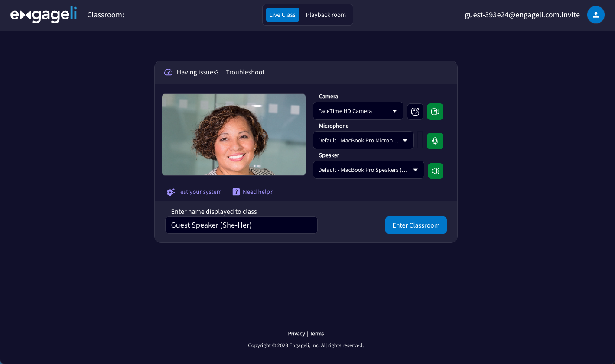This screenshot has width=615, height=364.
Task: Click the display name input field
Action: point(241,225)
